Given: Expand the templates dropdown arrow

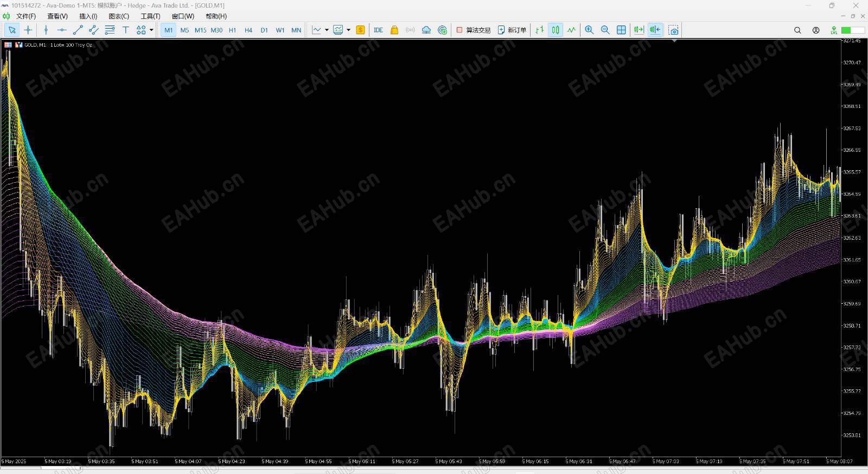Looking at the screenshot, I should click(x=348, y=30).
